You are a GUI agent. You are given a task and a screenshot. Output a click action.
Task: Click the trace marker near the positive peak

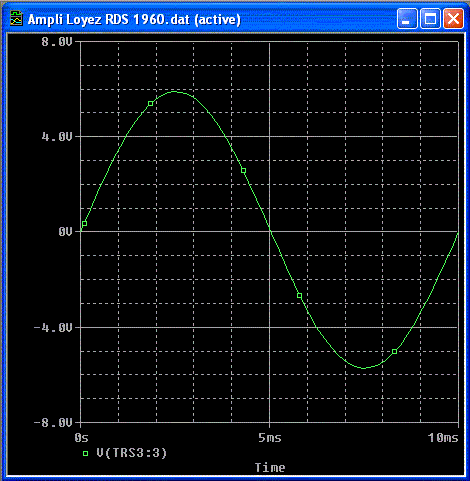[x=150, y=104]
